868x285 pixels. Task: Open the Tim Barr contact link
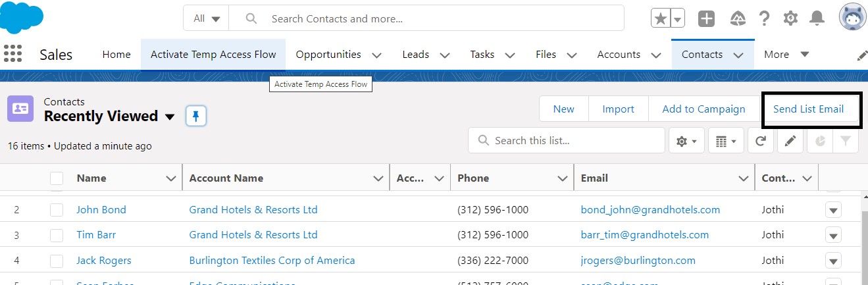(96, 235)
